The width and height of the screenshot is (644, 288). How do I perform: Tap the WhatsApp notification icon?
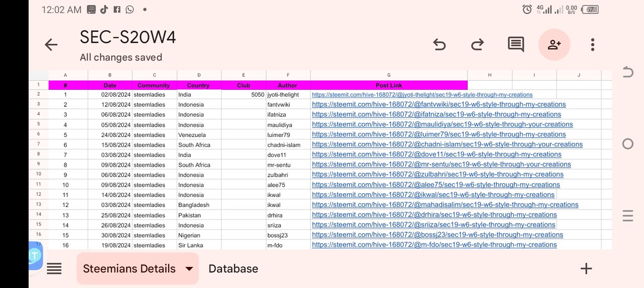[x=130, y=9]
